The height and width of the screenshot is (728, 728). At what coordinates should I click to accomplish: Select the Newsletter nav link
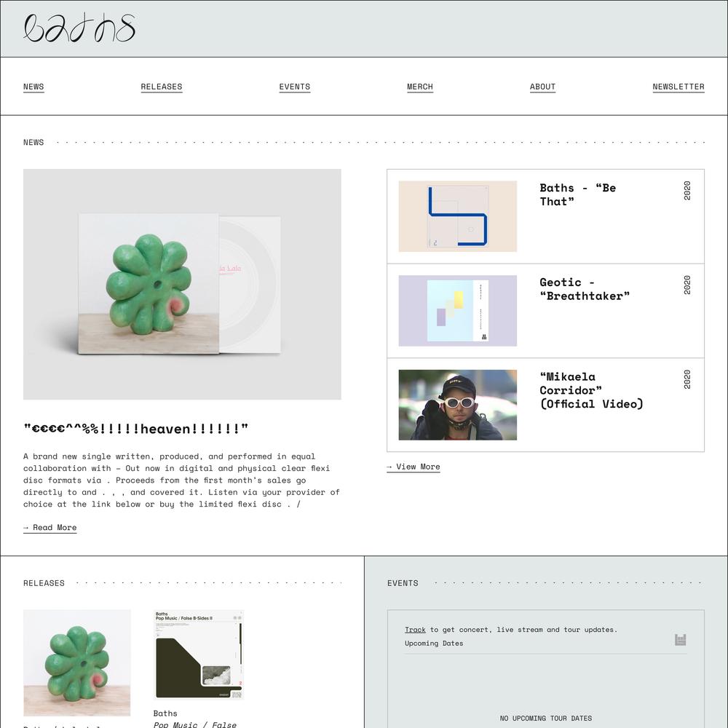(678, 87)
